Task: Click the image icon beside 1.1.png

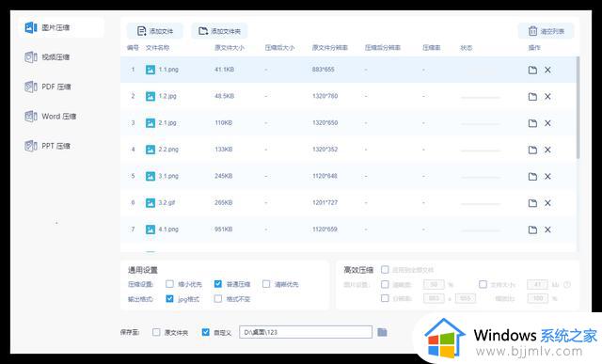Action: tap(150, 70)
